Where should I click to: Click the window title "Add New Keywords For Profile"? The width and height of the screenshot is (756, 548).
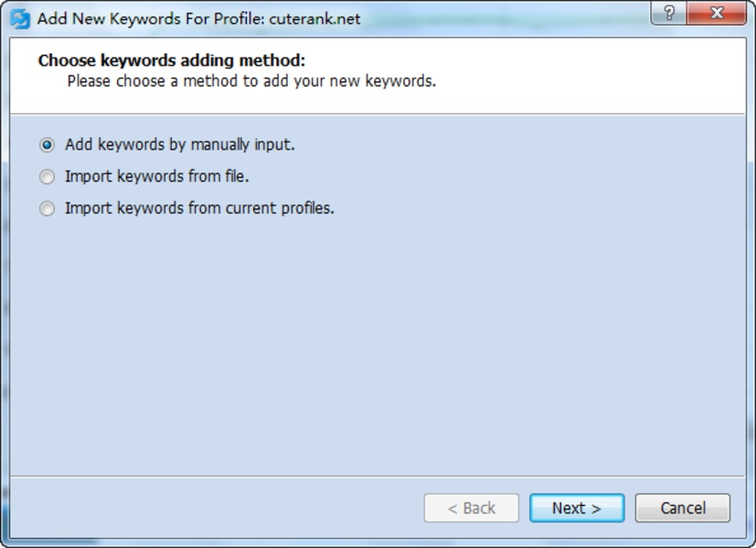[x=151, y=18]
